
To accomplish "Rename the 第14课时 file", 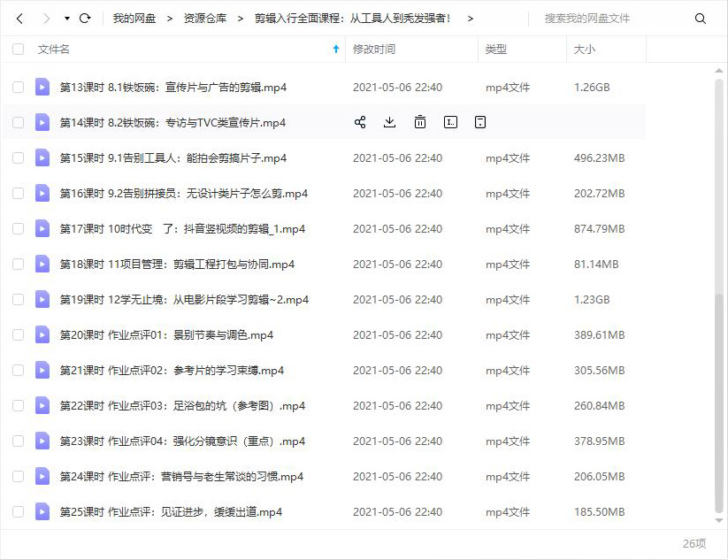I will click(450, 122).
